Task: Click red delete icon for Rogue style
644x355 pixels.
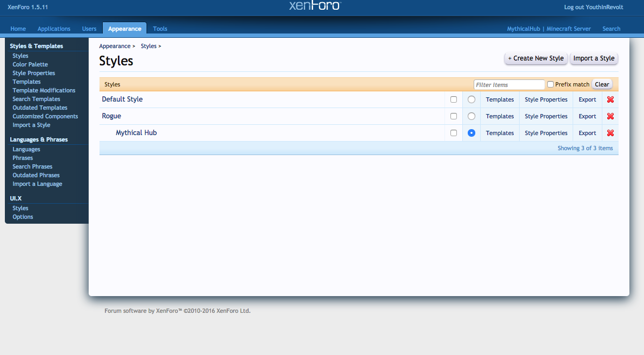Action: [x=610, y=116]
